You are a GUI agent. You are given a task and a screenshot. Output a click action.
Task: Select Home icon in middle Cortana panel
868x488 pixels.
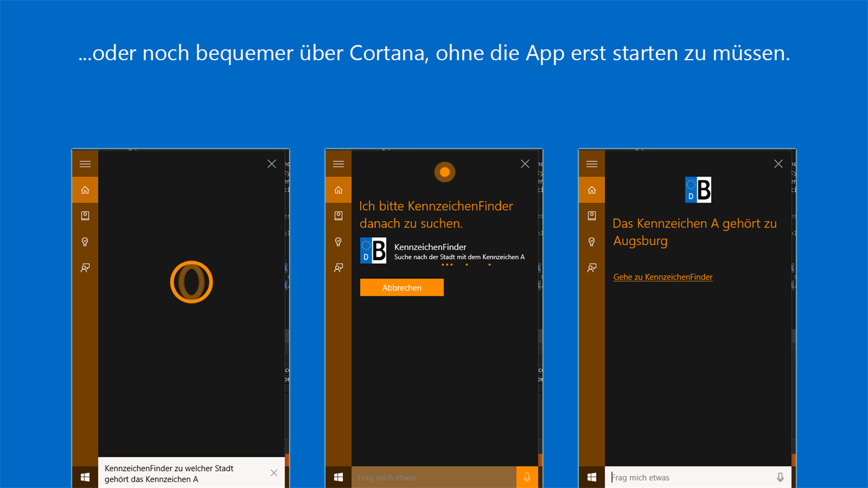(x=338, y=190)
